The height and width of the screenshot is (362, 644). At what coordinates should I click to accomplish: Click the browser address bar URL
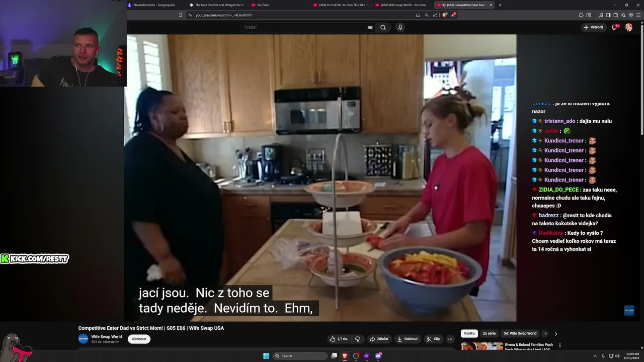click(224, 15)
